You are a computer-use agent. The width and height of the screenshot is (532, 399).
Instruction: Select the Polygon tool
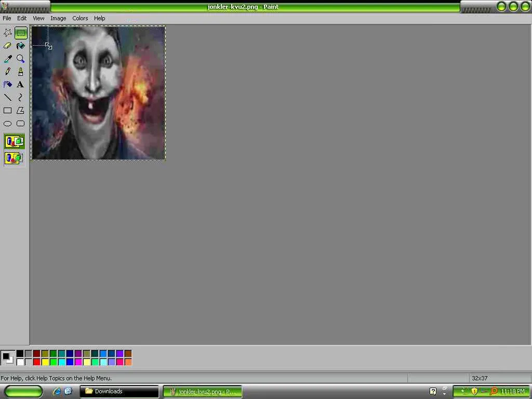tap(21, 111)
